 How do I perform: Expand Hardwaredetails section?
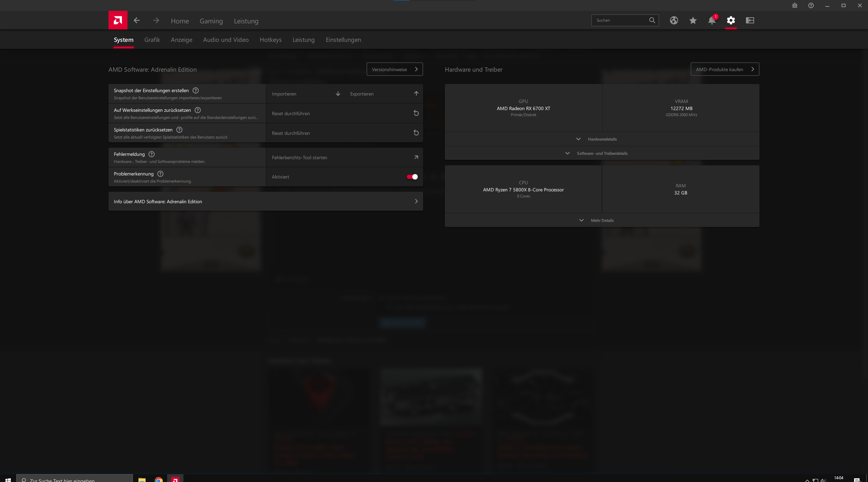[601, 139]
